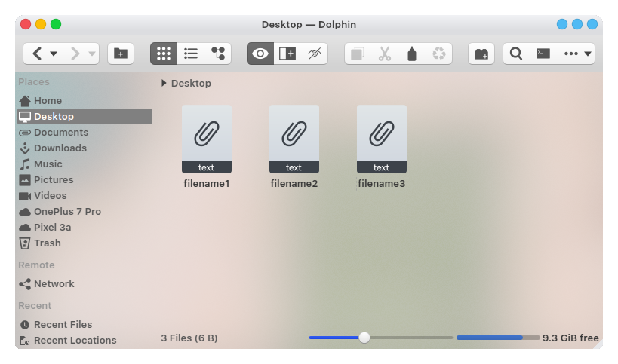
Task: Open the search magnifier tool
Action: click(516, 54)
